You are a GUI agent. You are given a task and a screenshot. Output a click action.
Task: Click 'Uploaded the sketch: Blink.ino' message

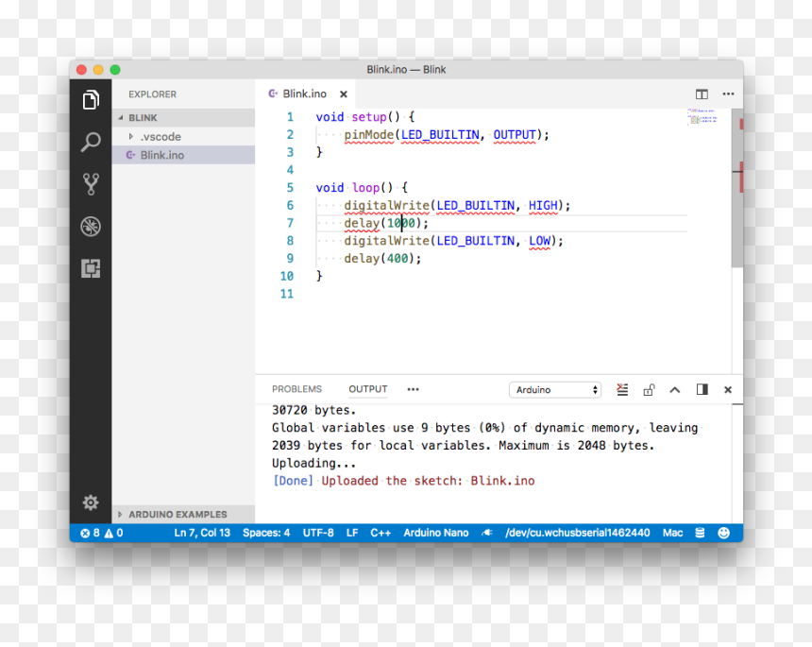pos(428,481)
